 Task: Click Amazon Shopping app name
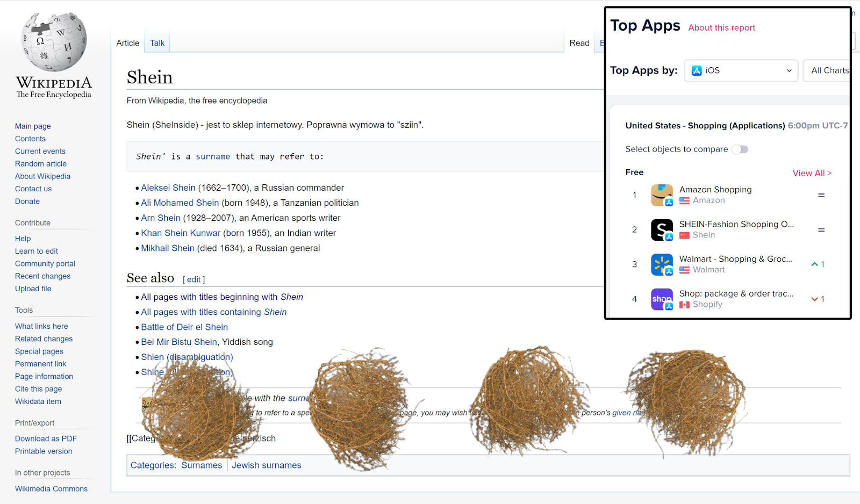pos(715,190)
